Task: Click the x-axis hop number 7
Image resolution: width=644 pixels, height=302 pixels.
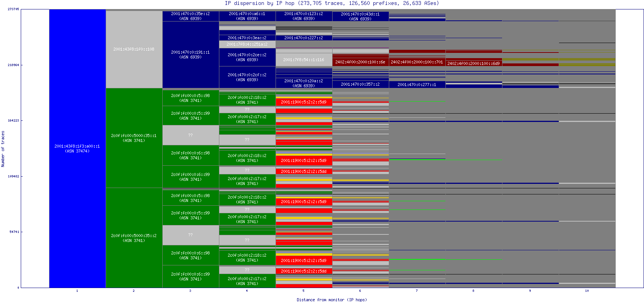Action: pyautogui.click(x=417, y=291)
